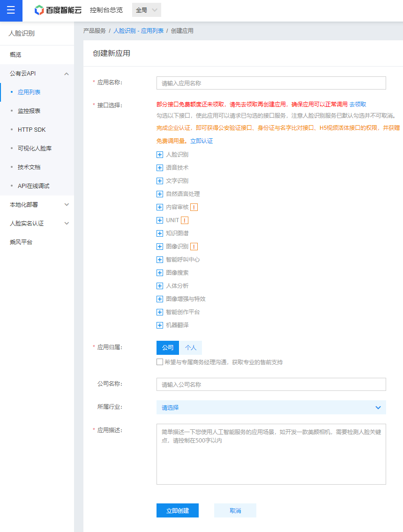Image resolution: width=403 pixels, height=532 pixels.
Task: Click the 人脸识别 sidebar title
Action: (x=22, y=33)
